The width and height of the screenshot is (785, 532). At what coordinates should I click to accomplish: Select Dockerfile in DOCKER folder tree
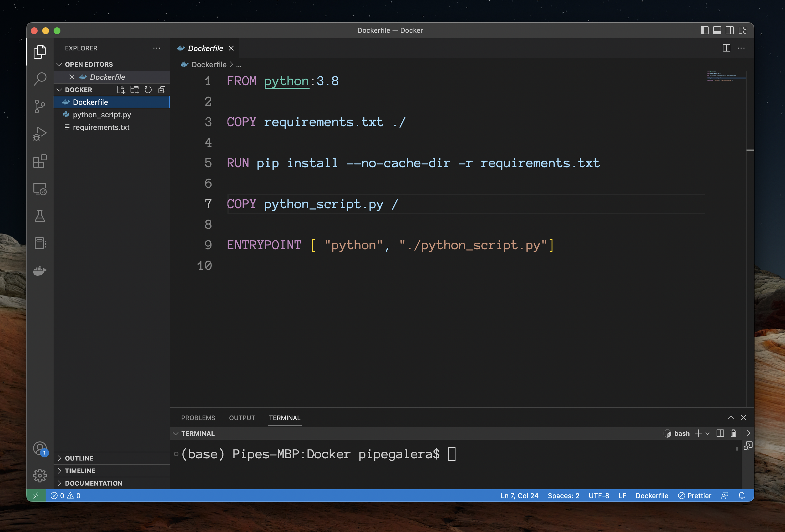click(x=111, y=102)
